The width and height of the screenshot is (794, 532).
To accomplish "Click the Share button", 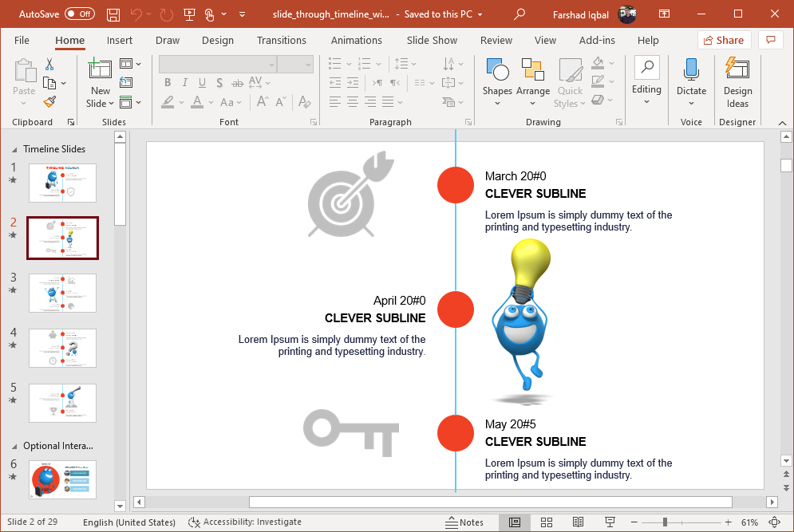I will [724, 40].
